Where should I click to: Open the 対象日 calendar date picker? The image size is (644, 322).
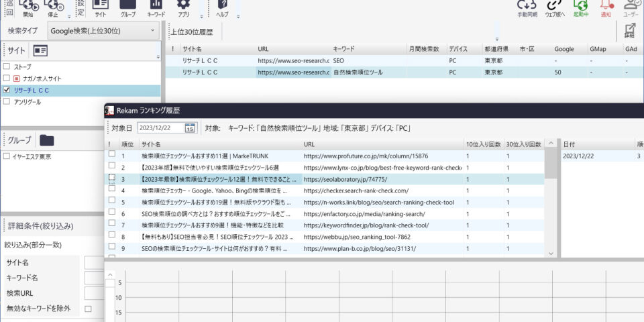190,128
